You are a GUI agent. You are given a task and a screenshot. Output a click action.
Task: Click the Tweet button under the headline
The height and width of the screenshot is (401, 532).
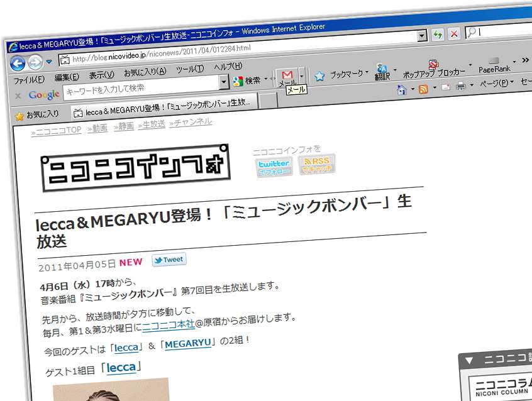pyautogui.click(x=169, y=260)
